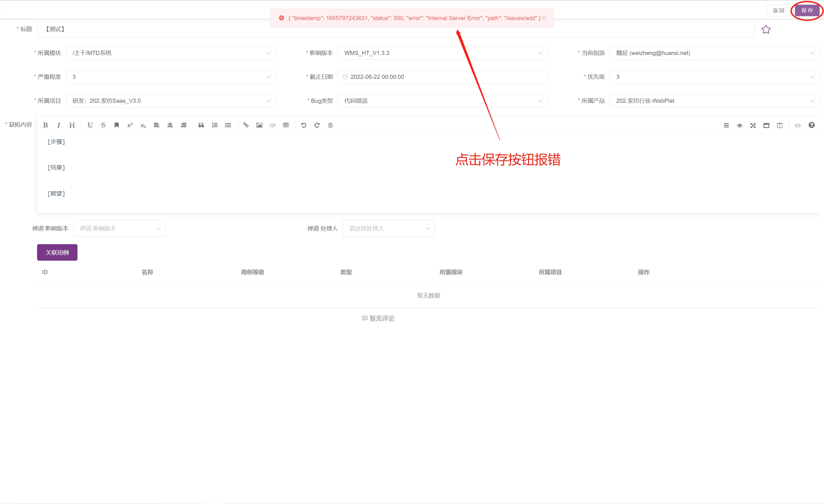824x504 pixels.
Task: Dismiss the Internal Server Error message
Action: pos(544,18)
